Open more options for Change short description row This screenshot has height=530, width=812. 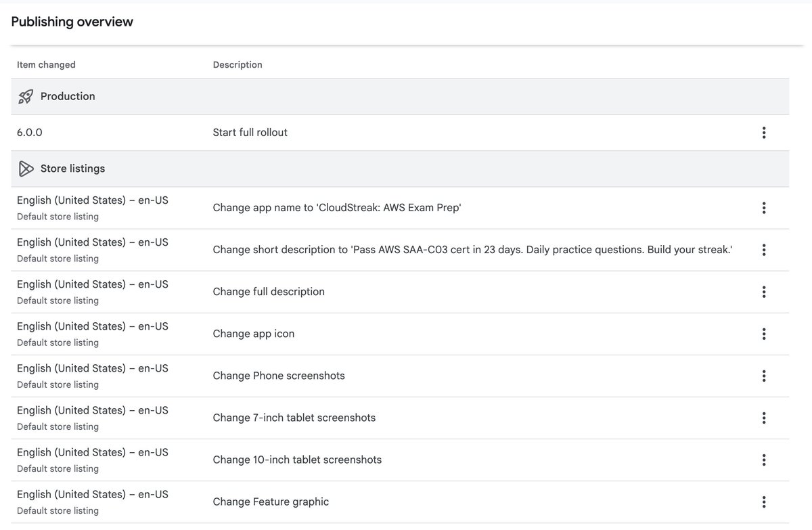click(763, 250)
